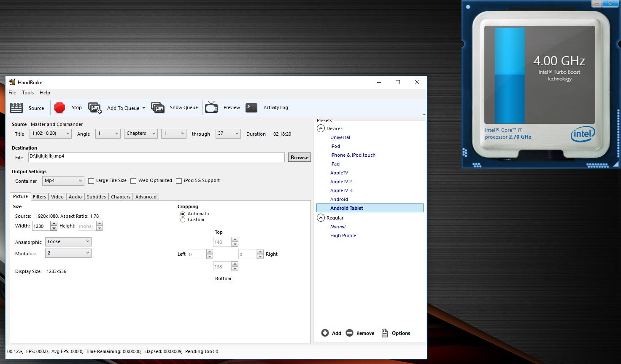Decrease the Width stepper value
Viewport: 621px width, 364px height.
(x=54, y=228)
